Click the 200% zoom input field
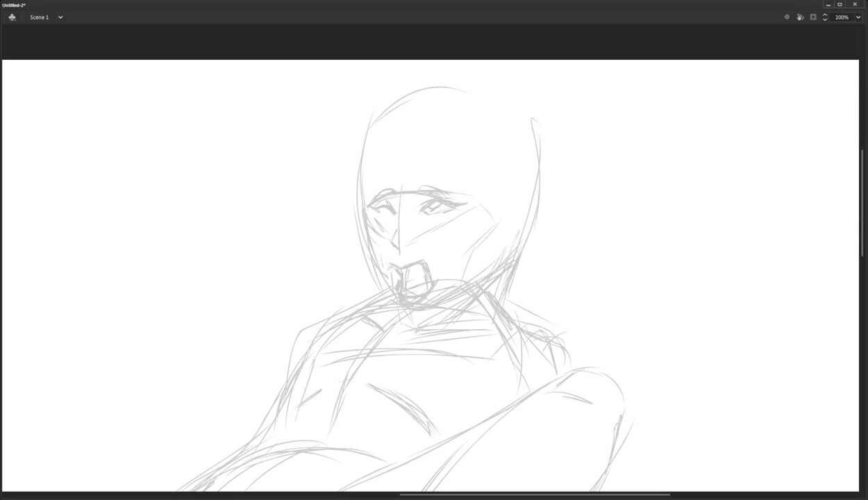This screenshot has height=500, width=868. pos(842,17)
